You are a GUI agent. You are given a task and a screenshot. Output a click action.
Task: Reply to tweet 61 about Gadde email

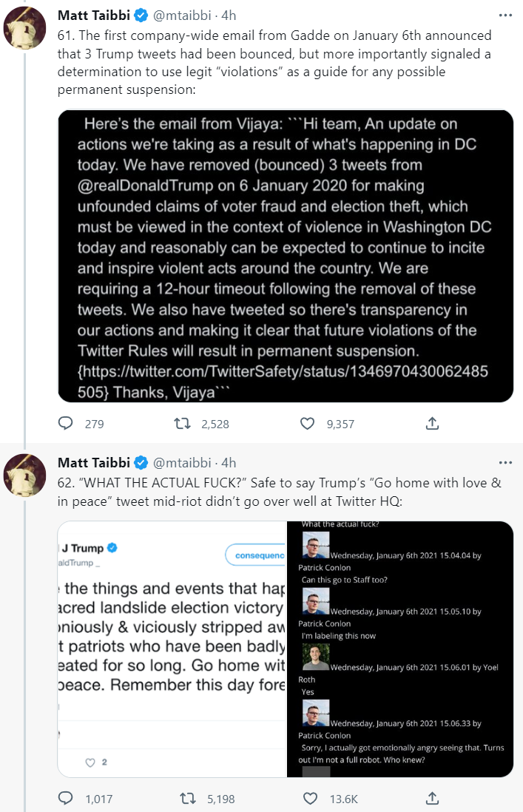pos(66,424)
